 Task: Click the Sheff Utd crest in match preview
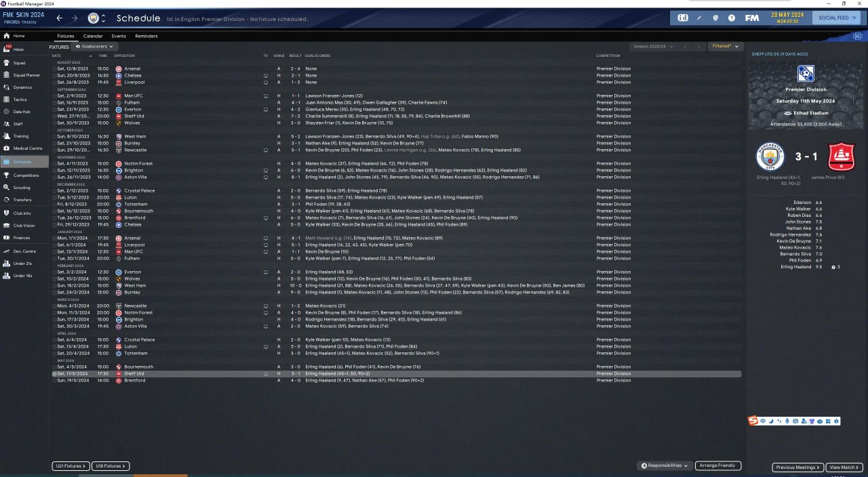pos(842,157)
